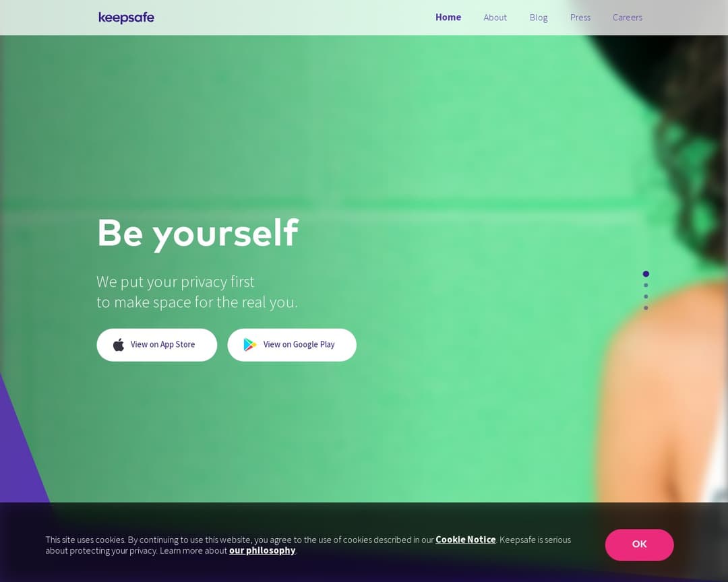Select the fourth slide indicator dot
728x582 pixels.
click(646, 308)
